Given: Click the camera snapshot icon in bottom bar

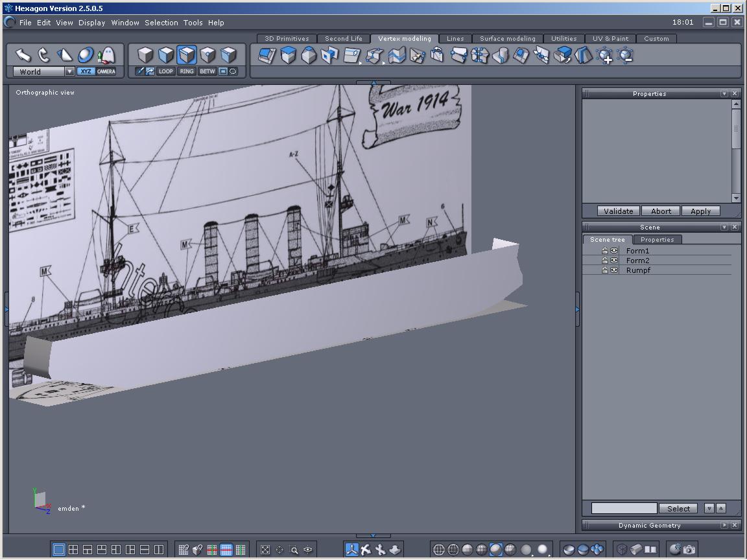Looking at the screenshot, I should tap(689, 550).
